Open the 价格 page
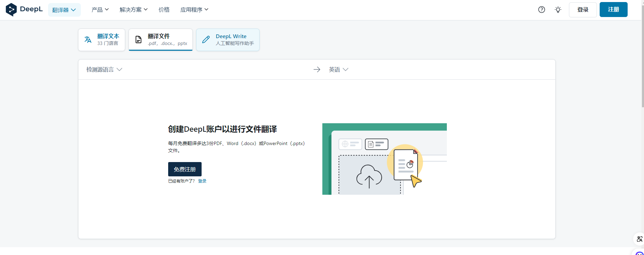This screenshot has width=644, height=255. click(x=164, y=10)
